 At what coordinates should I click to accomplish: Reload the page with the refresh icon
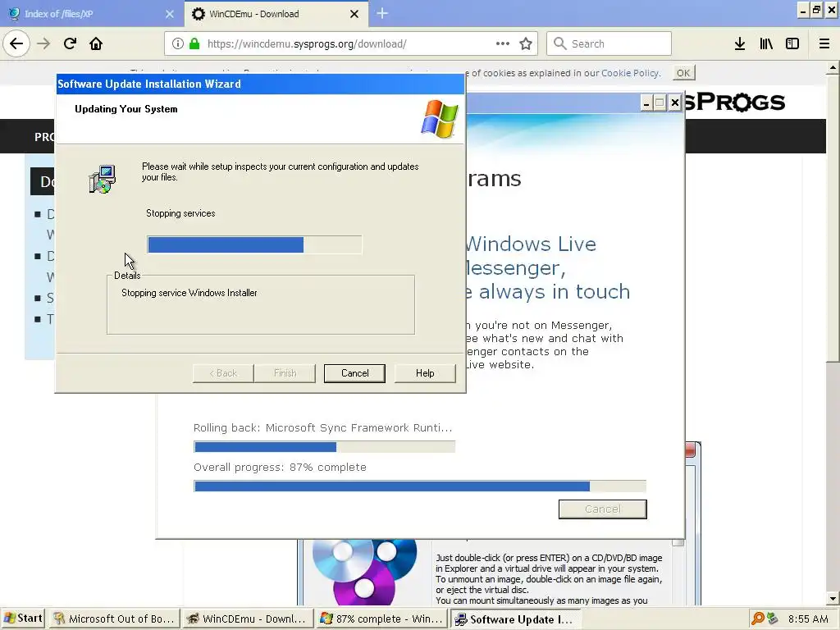70,43
